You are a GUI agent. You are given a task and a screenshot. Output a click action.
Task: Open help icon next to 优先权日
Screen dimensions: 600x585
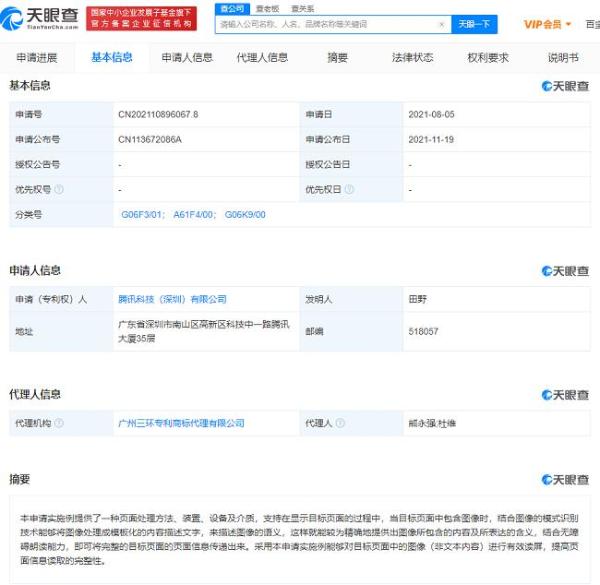tap(349, 189)
